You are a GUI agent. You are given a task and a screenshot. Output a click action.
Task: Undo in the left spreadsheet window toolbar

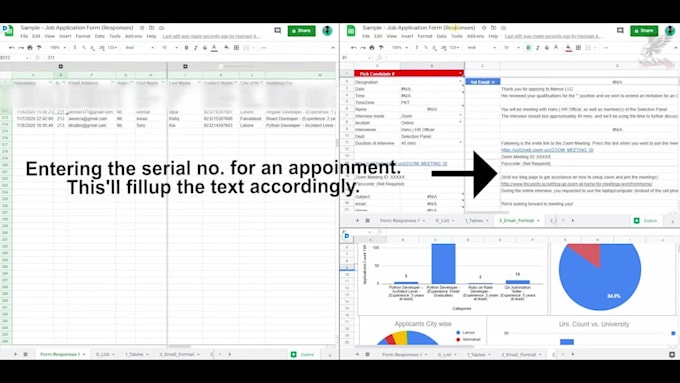click(12, 47)
